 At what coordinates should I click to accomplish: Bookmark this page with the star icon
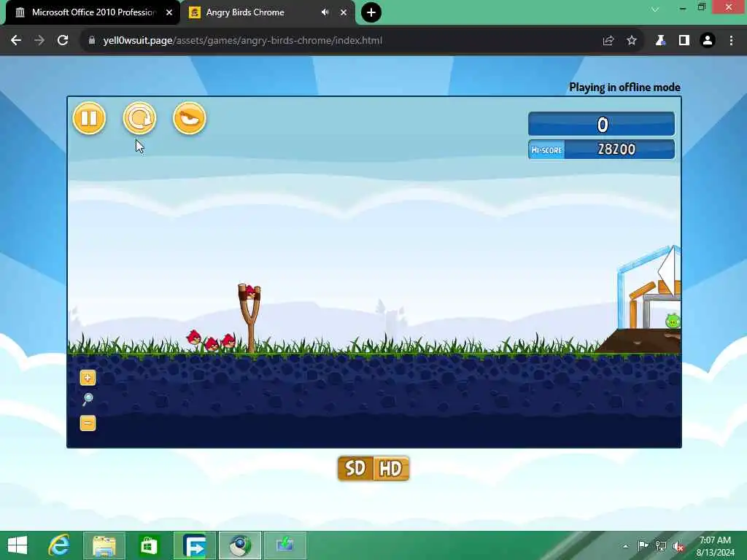click(632, 41)
